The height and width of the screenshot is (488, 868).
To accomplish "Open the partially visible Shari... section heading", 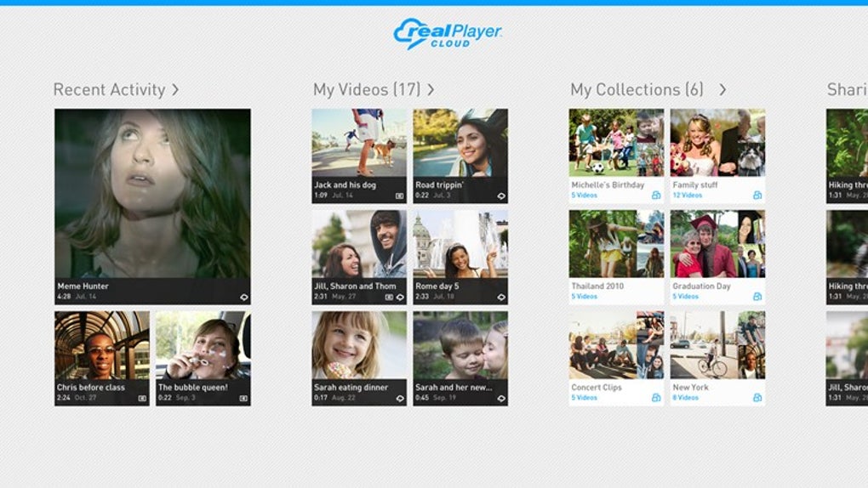I will tap(847, 89).
